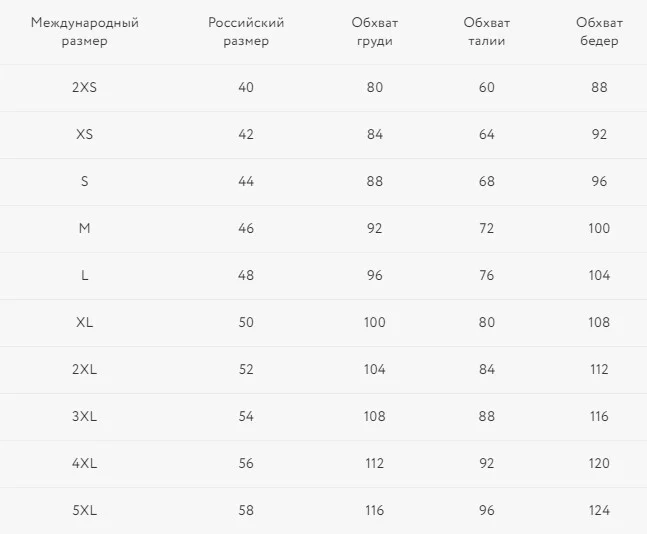The width and height of the screenshot is (647, 534).
Task: Select the 2XL size label
Action: (85, 369)
